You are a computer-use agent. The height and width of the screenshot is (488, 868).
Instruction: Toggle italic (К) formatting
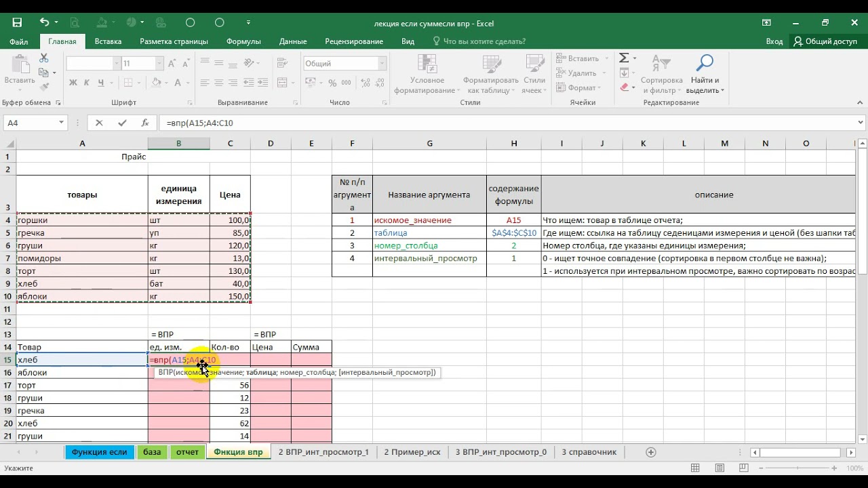coord(87,83)
